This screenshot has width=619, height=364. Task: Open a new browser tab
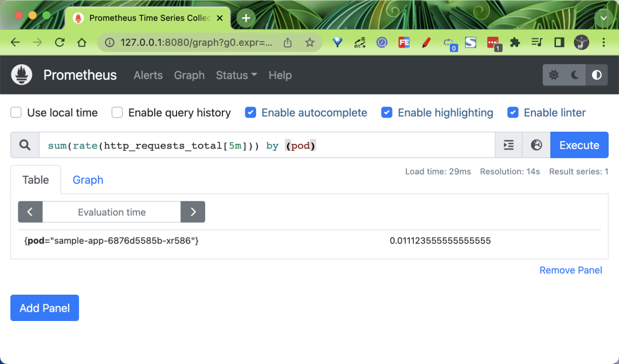245,18
